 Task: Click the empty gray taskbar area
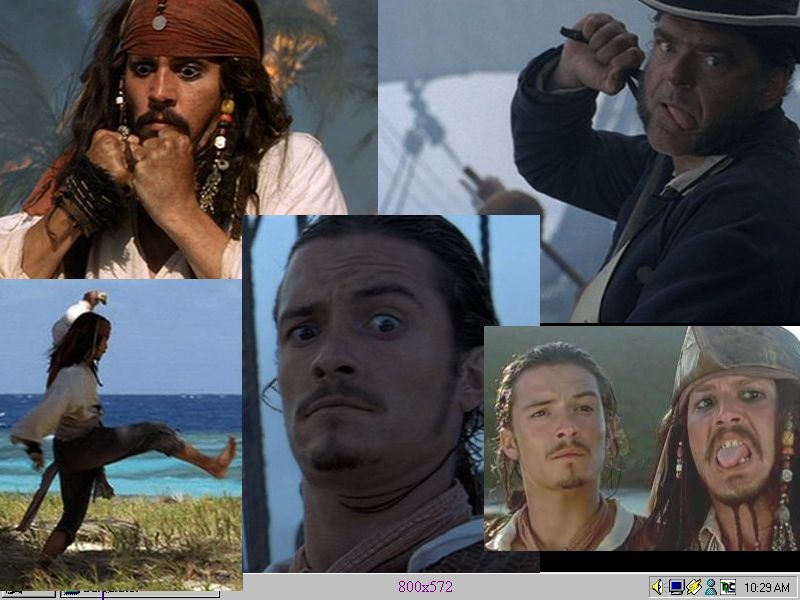click(x=560, y=587)
